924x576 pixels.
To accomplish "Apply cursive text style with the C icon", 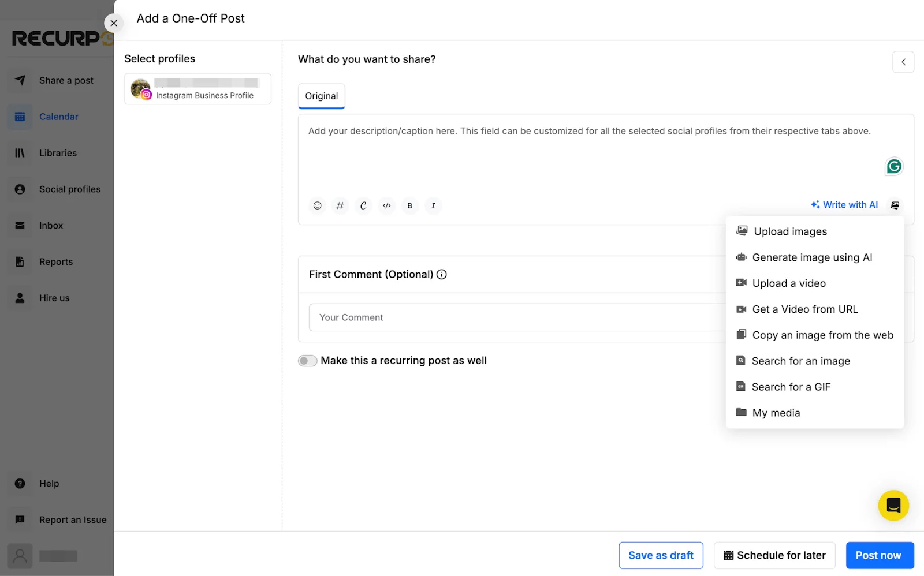I will tap(363, 205).
